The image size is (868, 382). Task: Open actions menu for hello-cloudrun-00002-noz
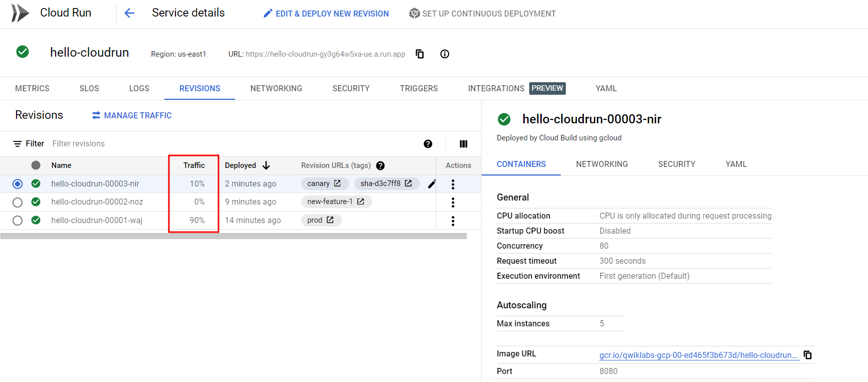[453, 202]
